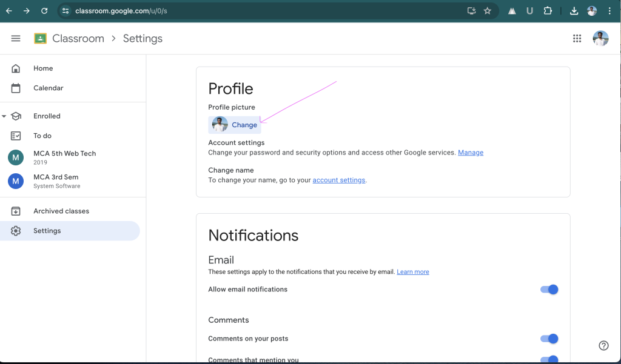Open the Help question mark icon
621x364 pixels.
tap(603, 345)
